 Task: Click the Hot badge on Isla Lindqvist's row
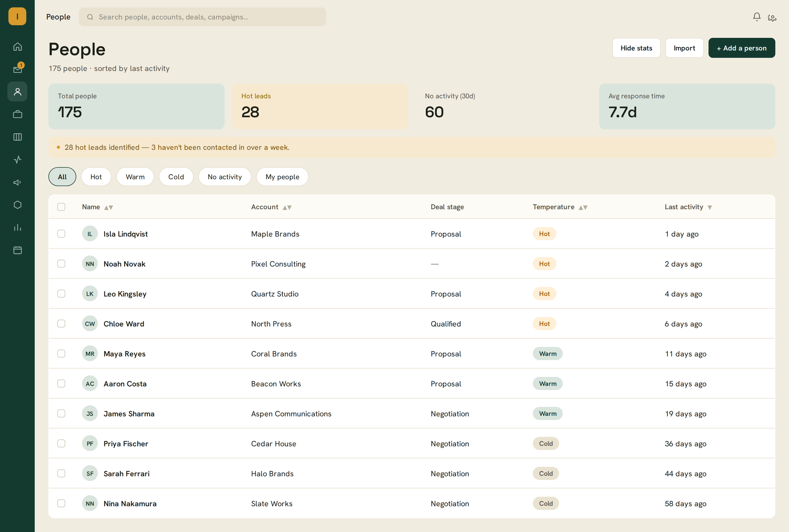544,234
